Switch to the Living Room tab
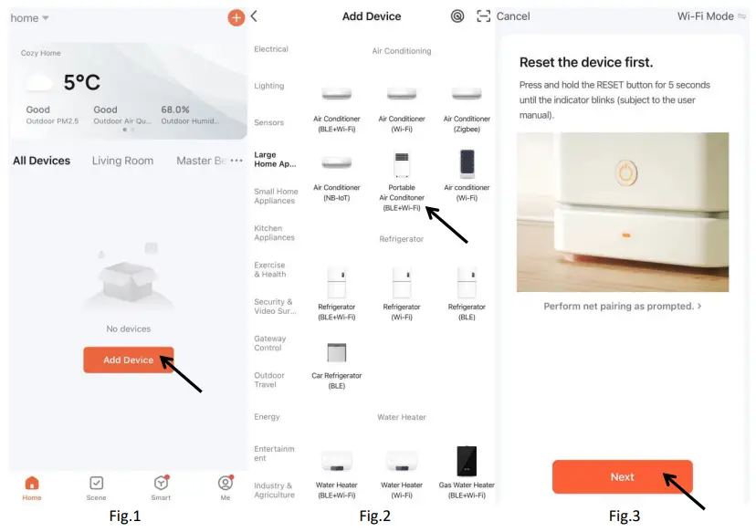The height and width of the screenshot is (532, 756). (x=122, y=161)
